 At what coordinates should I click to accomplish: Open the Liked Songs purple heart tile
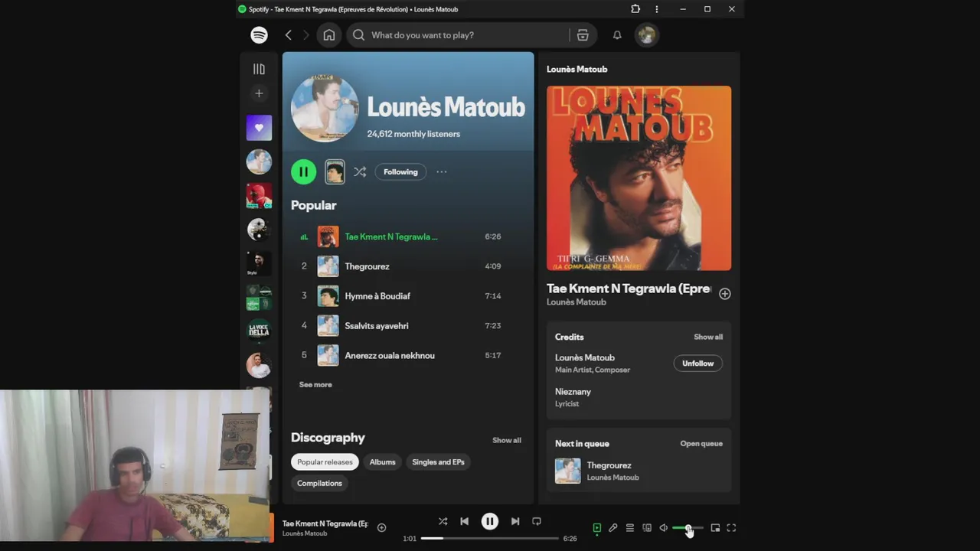pos(259,128)
